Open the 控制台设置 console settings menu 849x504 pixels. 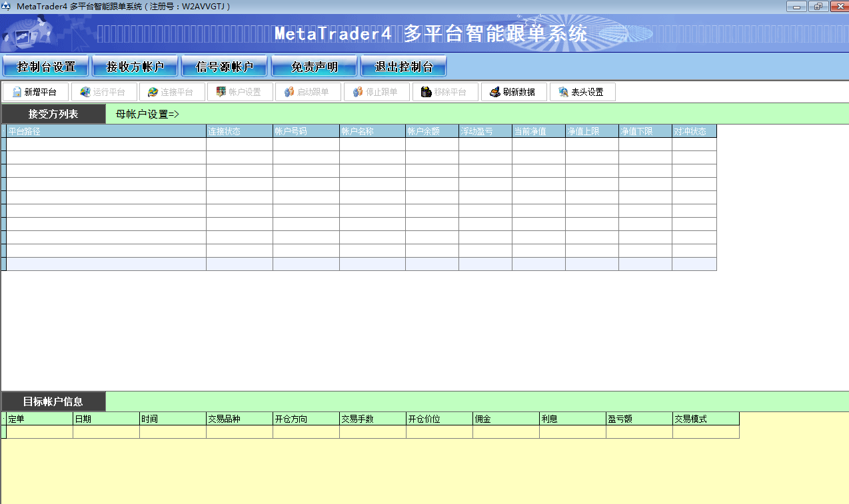[x=46, y=67]
